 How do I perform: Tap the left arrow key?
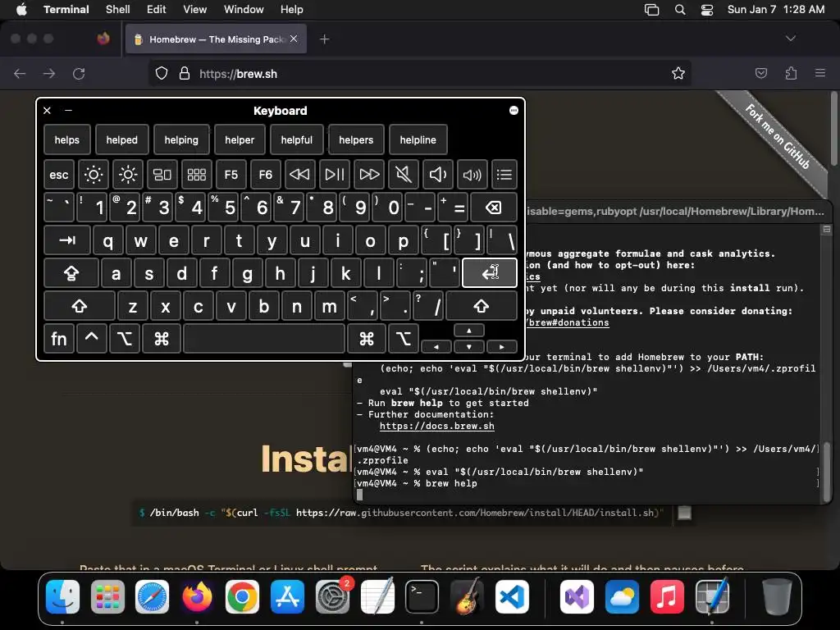tap(436, 347)
